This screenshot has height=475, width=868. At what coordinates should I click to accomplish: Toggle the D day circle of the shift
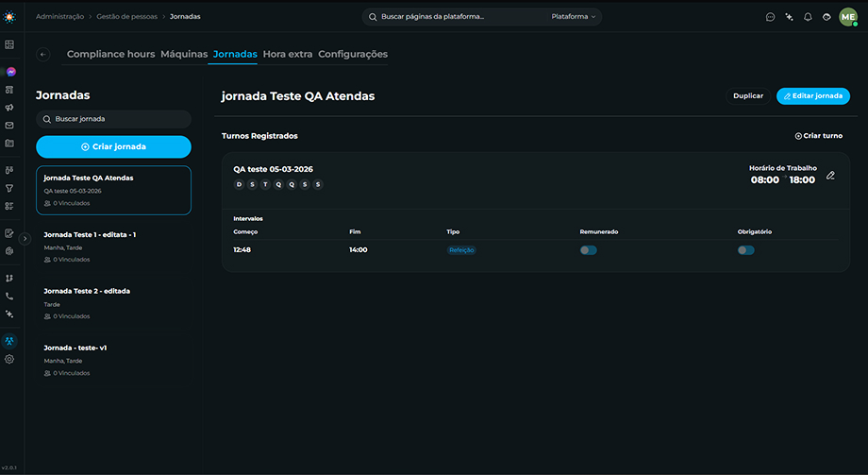click(239, 184)
